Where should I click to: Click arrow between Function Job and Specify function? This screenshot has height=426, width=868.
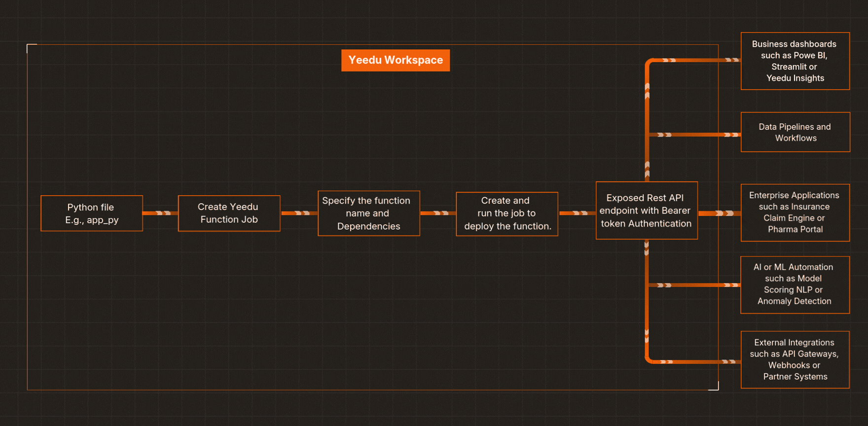[x=299, y=213]
